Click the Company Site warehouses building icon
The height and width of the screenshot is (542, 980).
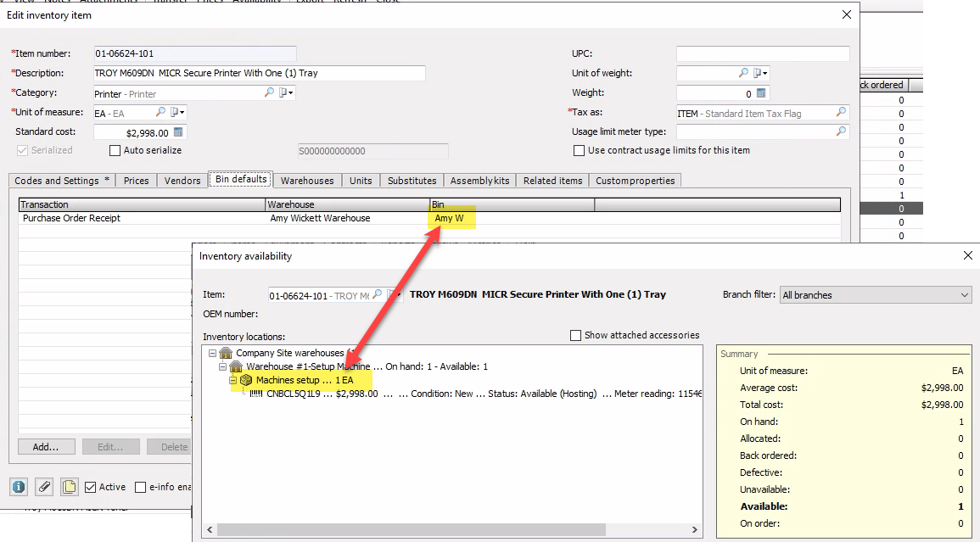click(227, 353)
